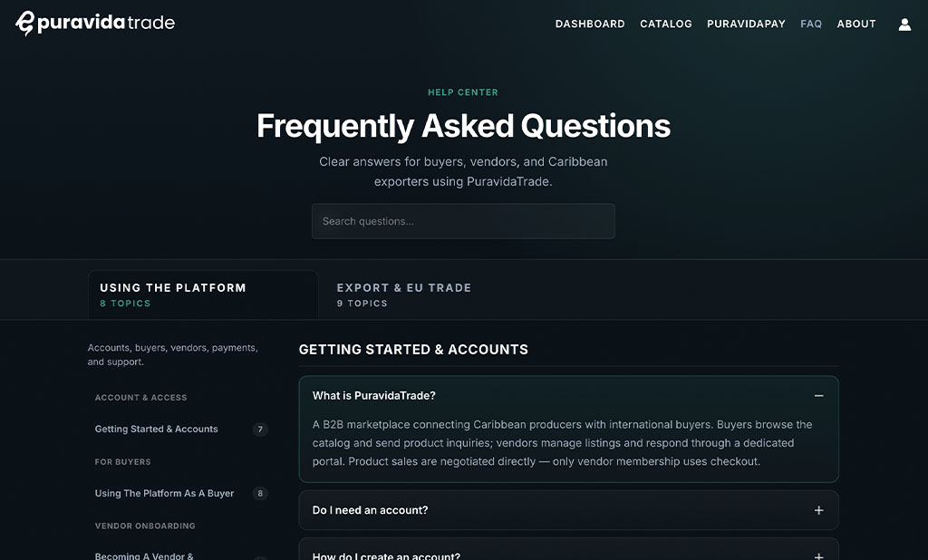Open PuravidaPay from navigation
This screenshot has width=928, height=560.
pos(747,24)
